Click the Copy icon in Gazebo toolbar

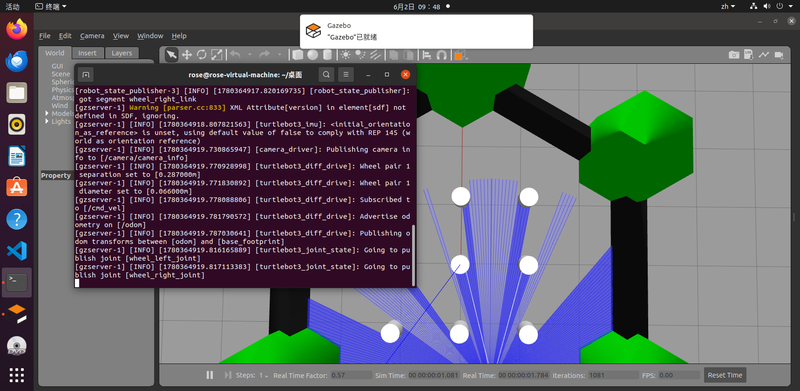[x=394, y=55]
